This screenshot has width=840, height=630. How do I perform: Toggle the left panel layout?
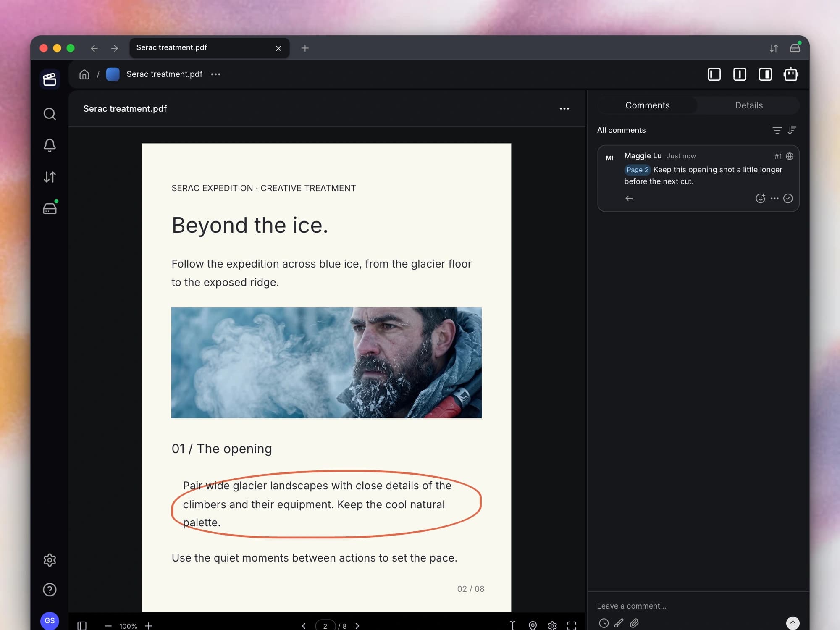(x=714, y=74)
